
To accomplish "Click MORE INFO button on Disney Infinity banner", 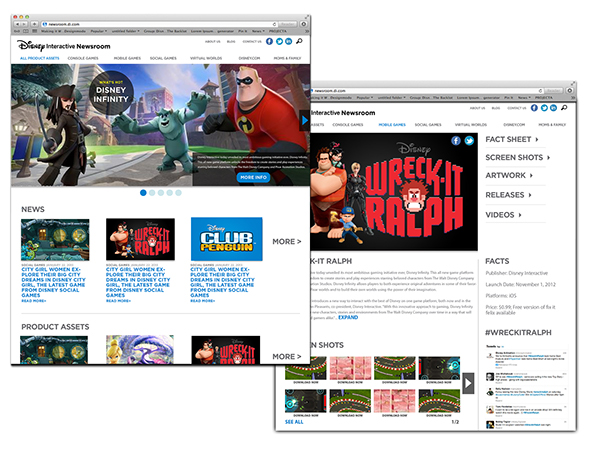I will click(x=253, y=177).
